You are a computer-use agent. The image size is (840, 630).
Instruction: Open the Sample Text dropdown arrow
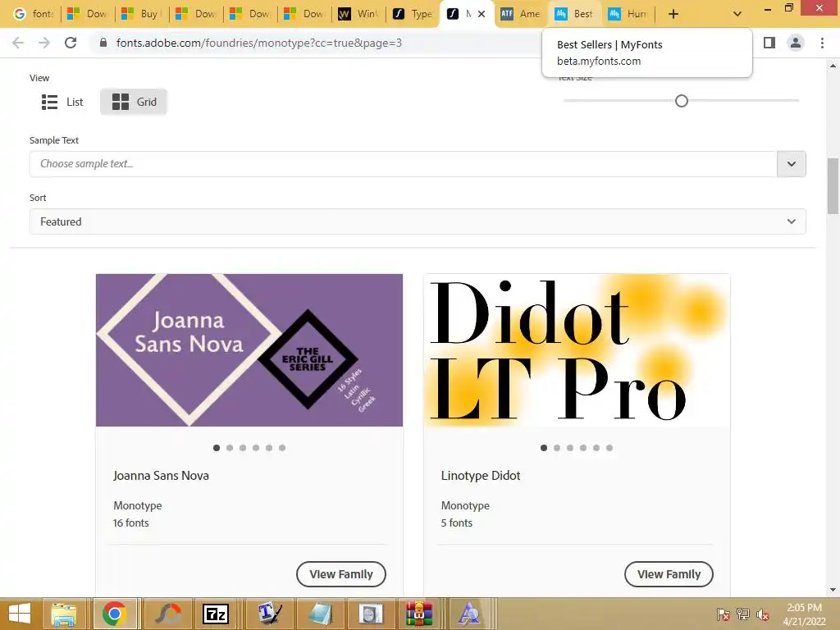click(x=792, y=164)
